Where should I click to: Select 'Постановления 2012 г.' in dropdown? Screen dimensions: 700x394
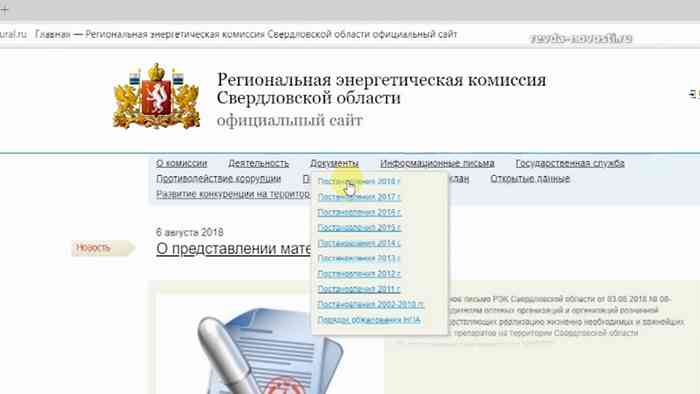click(x=359, y=274)
